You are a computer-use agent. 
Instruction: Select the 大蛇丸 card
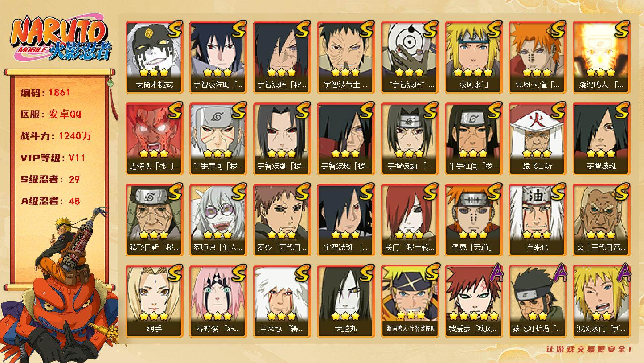pos(346,301)
